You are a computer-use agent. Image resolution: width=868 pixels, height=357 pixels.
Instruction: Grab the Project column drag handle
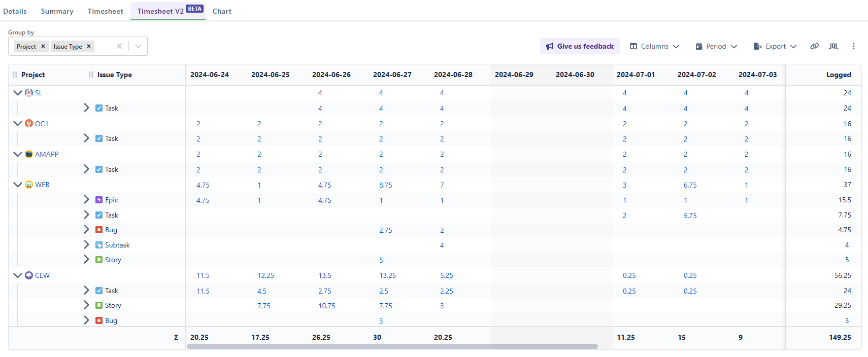15,75
